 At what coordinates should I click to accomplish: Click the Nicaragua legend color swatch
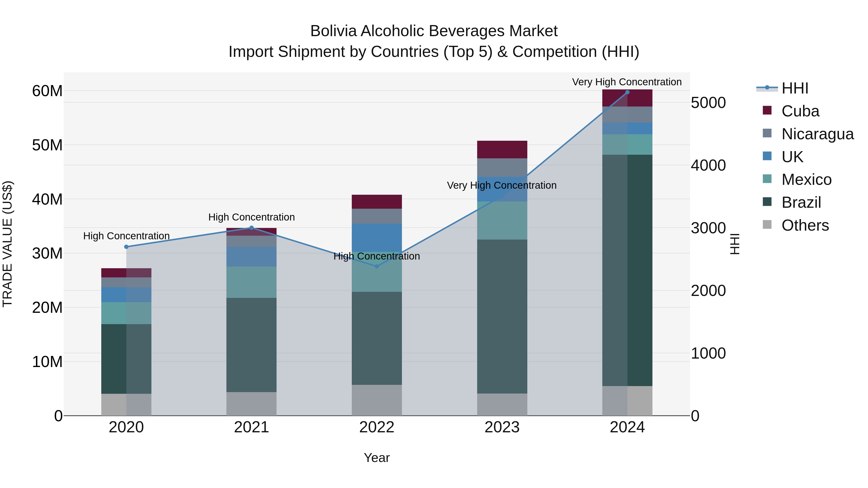click(x=767, y=133)
